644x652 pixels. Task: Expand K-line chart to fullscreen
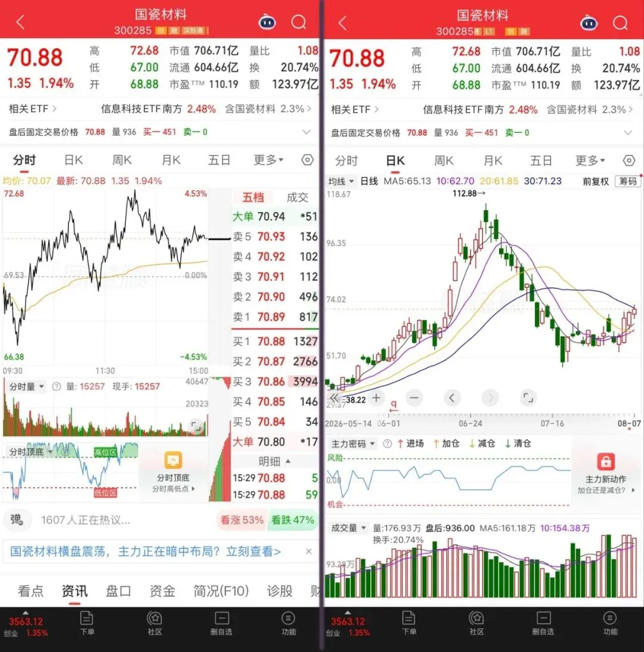528,398
